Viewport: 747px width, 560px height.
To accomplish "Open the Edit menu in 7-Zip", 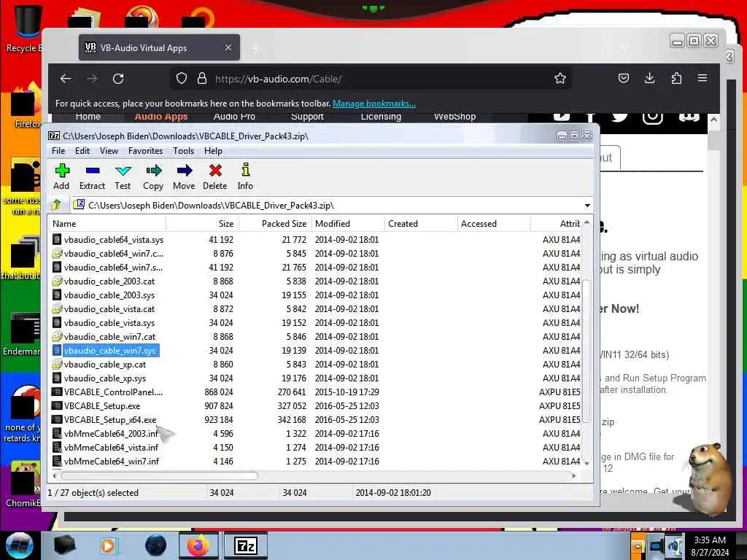I will 82,151.
